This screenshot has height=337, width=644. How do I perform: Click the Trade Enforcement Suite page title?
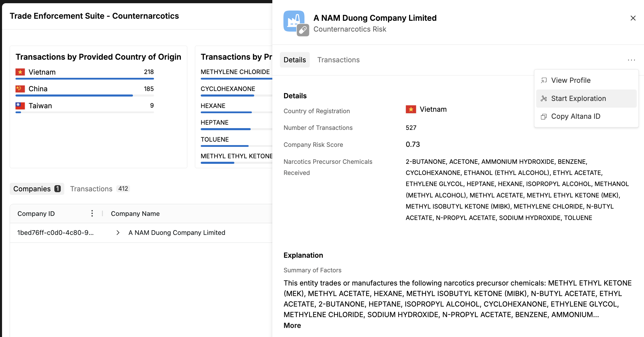point(94,16)
